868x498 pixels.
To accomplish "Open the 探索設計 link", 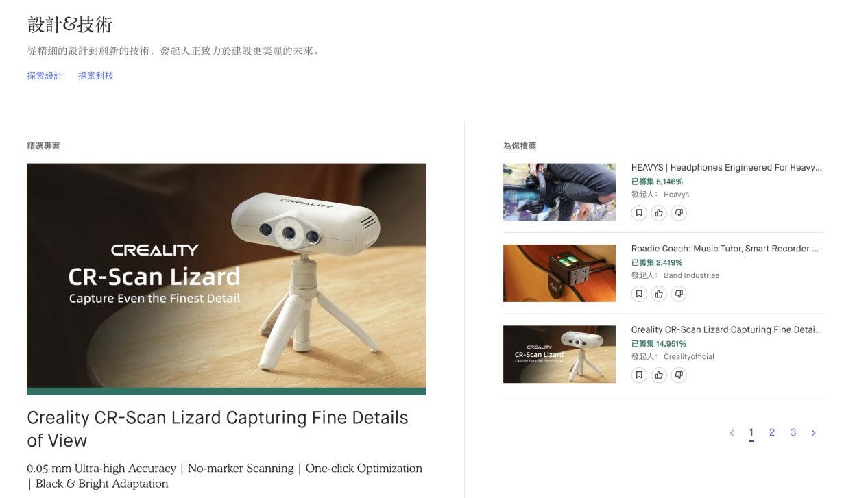I will pyautogui.click(x=45, y=76).
